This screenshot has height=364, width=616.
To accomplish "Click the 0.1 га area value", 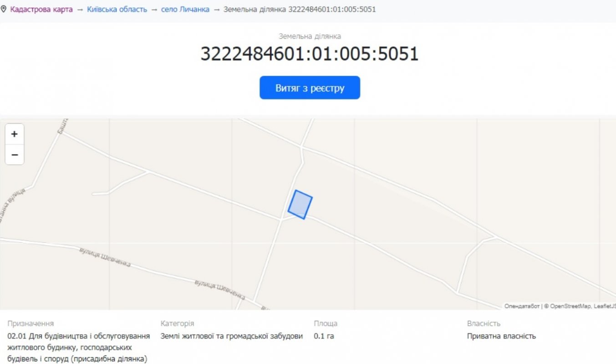I will [324, 336].
